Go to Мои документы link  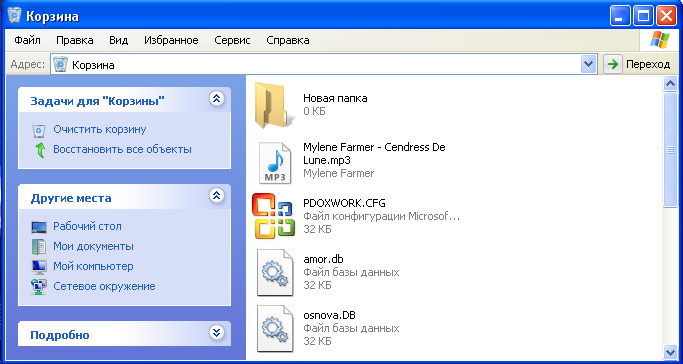[93, 246]
